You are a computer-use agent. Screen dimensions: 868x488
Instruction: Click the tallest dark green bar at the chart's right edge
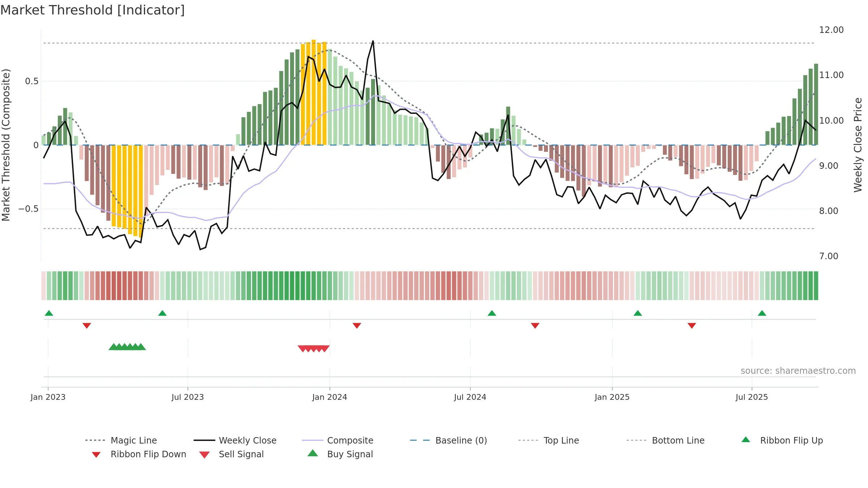coord(816,104)
